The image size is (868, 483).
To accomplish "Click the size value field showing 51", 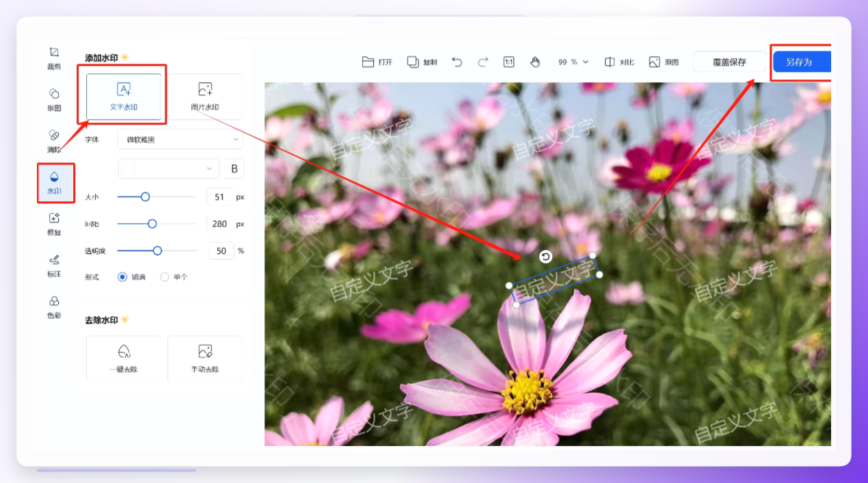I will 219,196.
